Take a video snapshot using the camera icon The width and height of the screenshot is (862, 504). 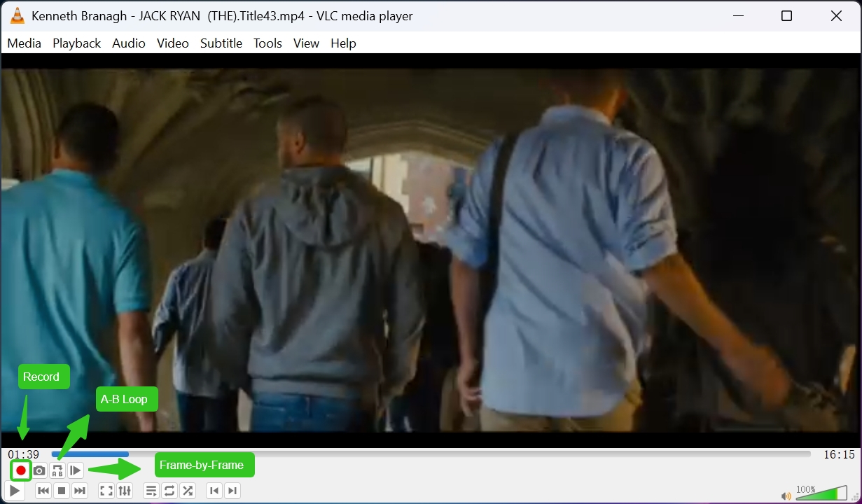tap(39, 470)
